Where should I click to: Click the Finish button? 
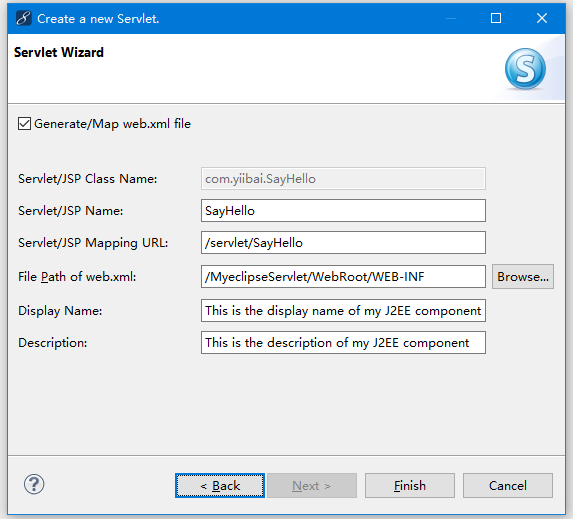[410, 485]
